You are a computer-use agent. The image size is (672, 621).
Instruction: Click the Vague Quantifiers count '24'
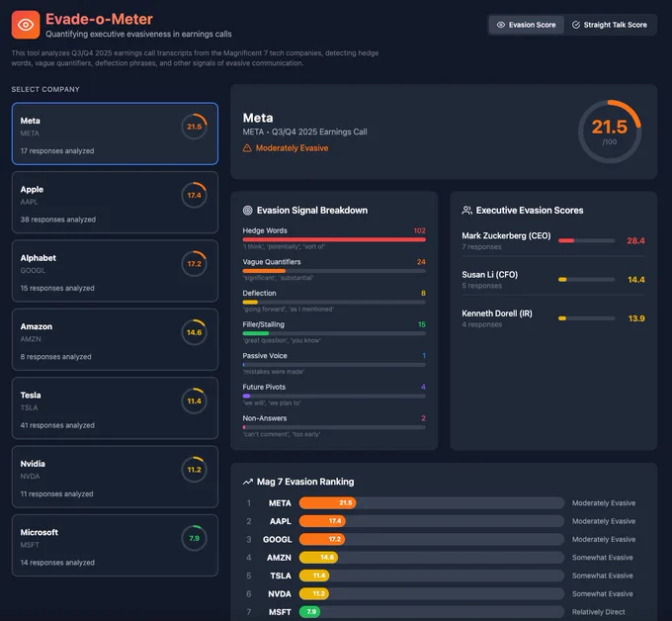point(421,262)
